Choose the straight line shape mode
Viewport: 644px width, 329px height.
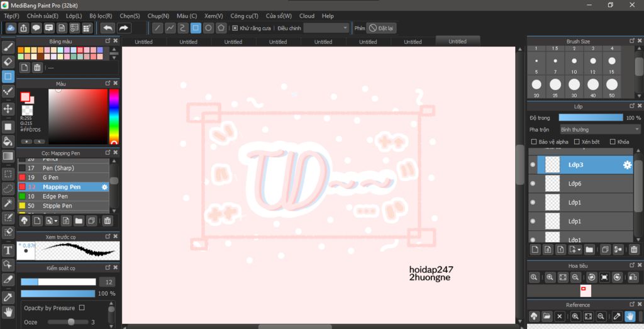point(157,28)
